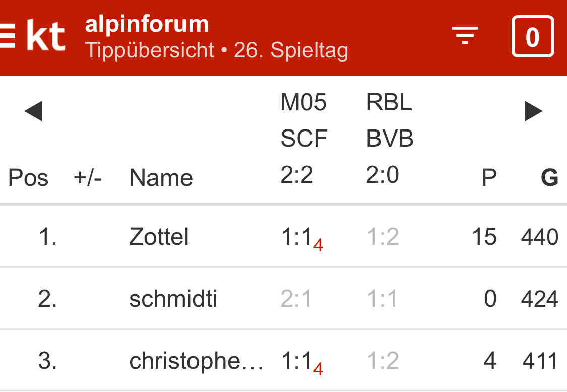Sort by matchday points P column

(x=489, y=178)
